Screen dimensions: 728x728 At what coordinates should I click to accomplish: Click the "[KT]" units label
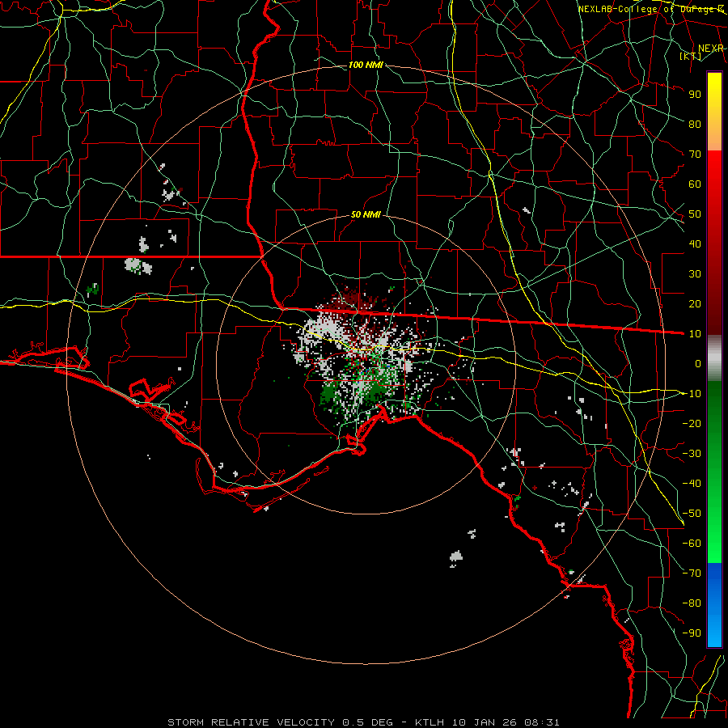click(x=691, y=56)
